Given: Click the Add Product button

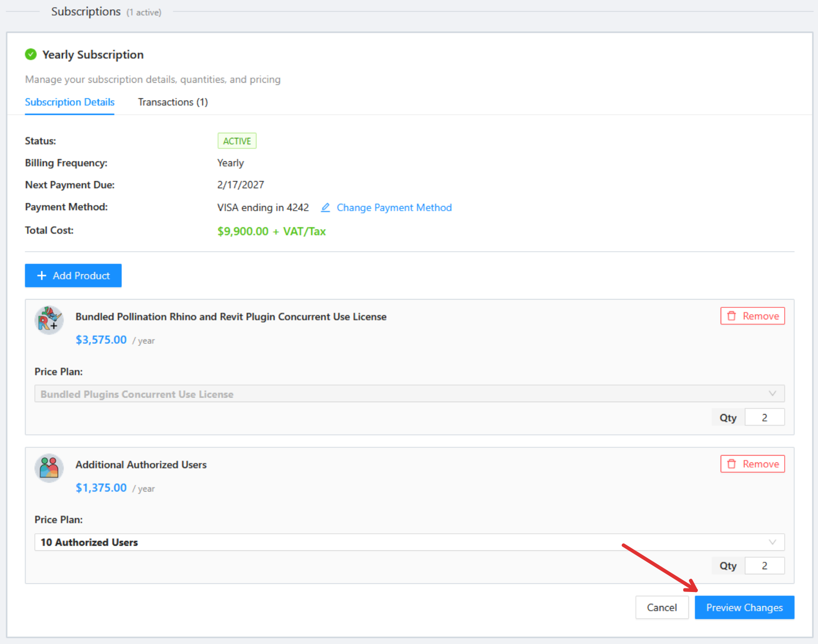Looking at the screenshot, I should [x=73, y=276].
